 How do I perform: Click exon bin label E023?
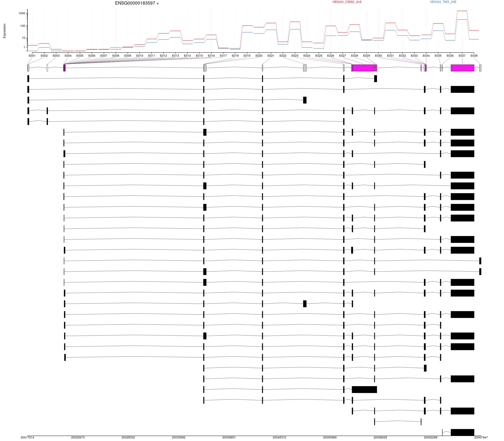click(x=295, y=56)
